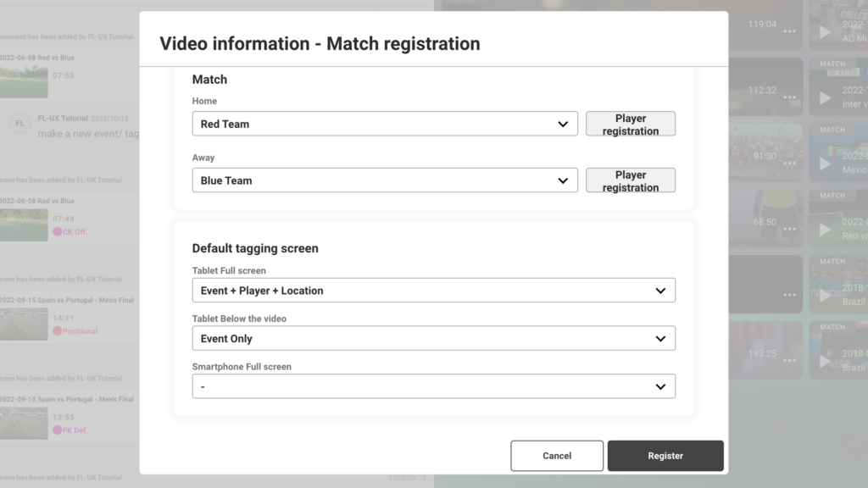Click the Register button
868x488 pixels.
pos(665,456)
